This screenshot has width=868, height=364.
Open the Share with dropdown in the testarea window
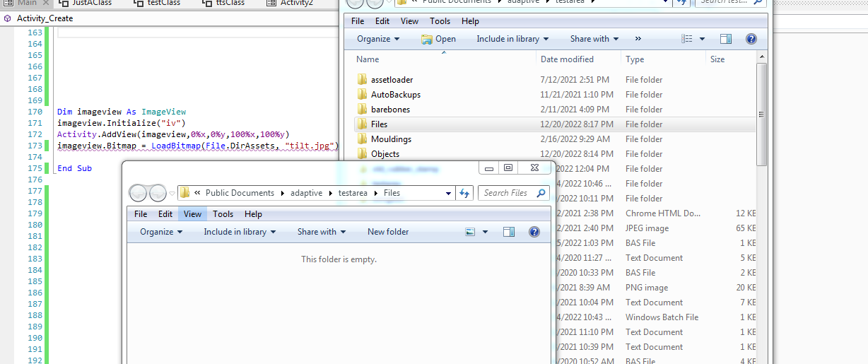click(x=594, y=39)
